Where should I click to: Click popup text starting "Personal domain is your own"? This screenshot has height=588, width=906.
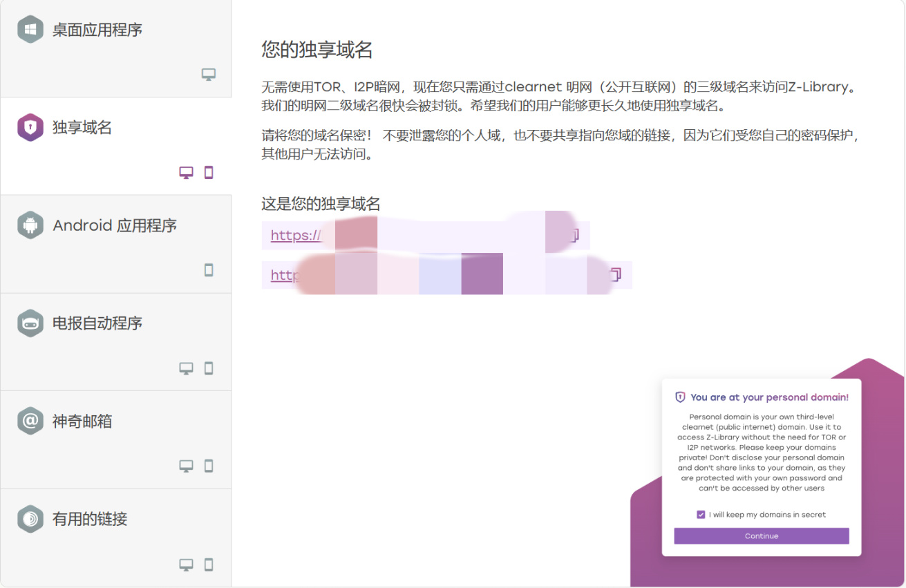pyautogui.click(x=762, y=453)
